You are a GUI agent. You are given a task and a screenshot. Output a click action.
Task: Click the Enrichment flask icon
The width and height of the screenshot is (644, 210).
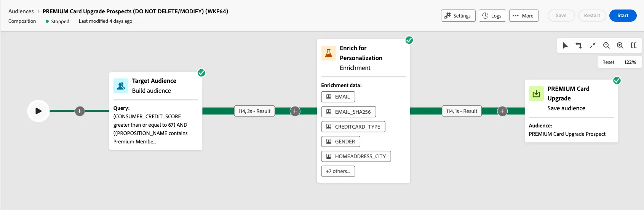[x=328, y=53]
